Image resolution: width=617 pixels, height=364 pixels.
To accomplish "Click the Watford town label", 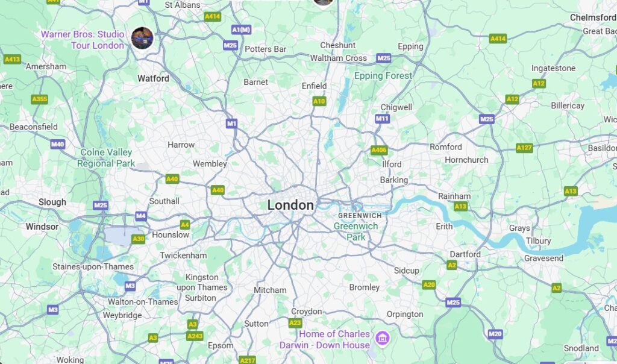I will [154, 78].
